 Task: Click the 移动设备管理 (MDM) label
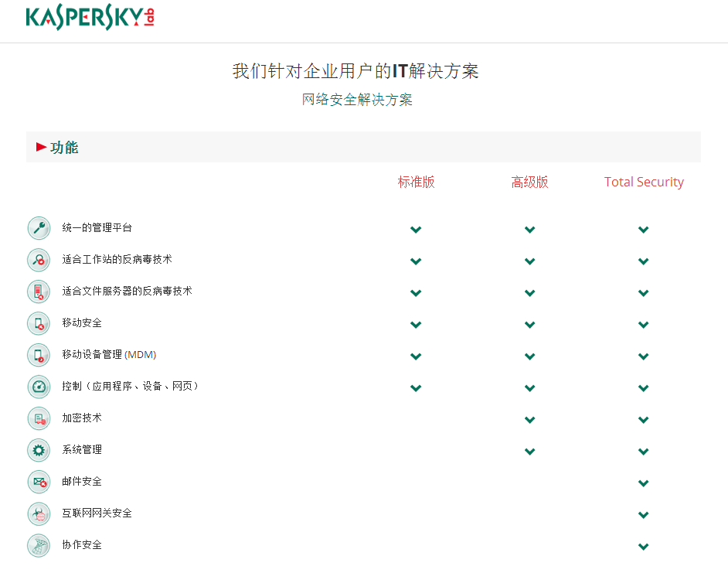(109, 355)
